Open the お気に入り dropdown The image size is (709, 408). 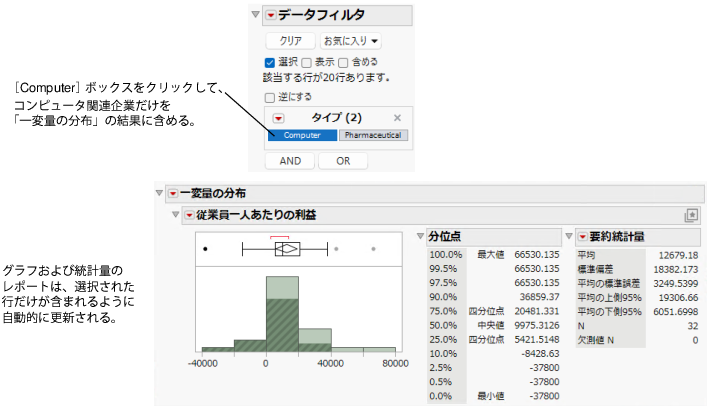pos(350,41)
